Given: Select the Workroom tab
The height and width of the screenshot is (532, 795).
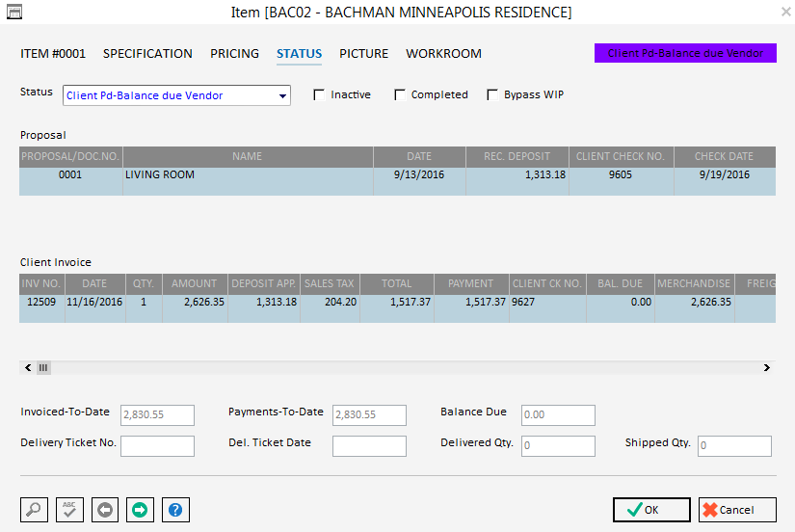Looking at the screenshot, I should tap(443, 54).
